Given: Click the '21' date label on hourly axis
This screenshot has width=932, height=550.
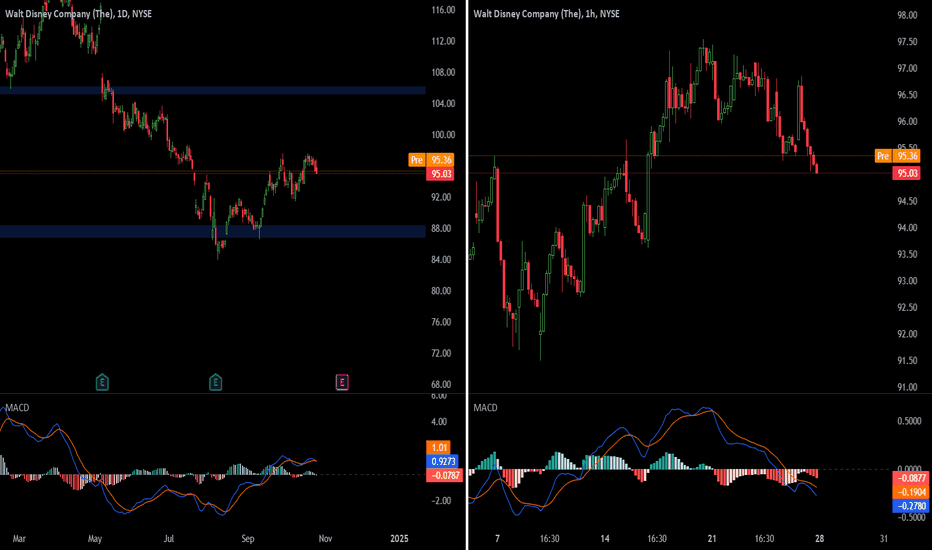Looking at the screenshot, I should pyautogui.click(x=712, y=539).
